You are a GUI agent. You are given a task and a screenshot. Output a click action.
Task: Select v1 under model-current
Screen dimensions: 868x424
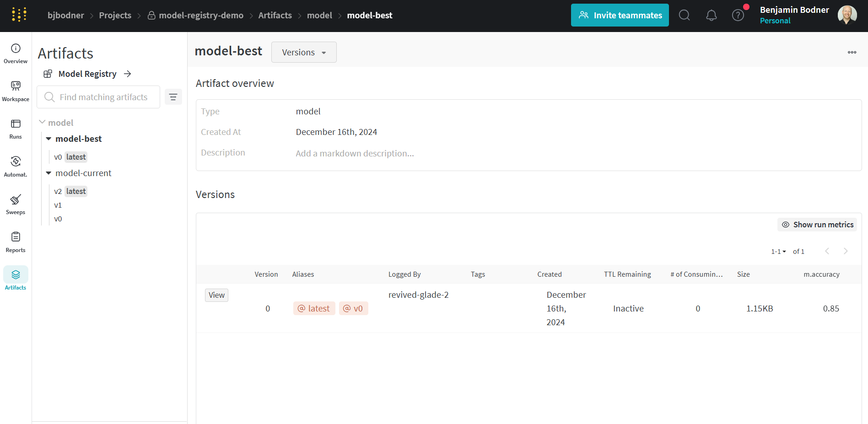[58, 205]
